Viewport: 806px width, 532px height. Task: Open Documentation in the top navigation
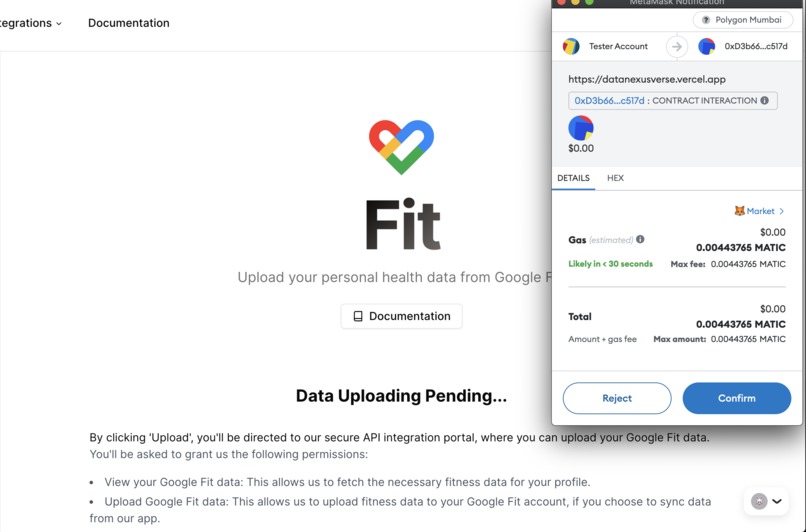(x=129, y=23)
